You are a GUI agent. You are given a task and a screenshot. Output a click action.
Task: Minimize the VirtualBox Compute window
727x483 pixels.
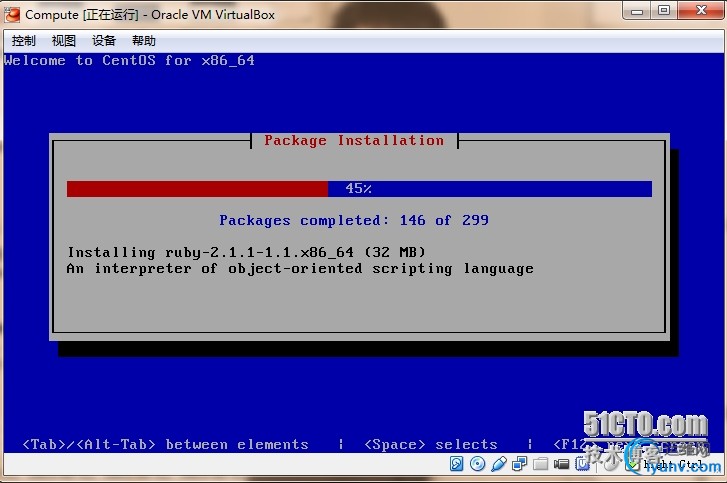click(637, 11)
